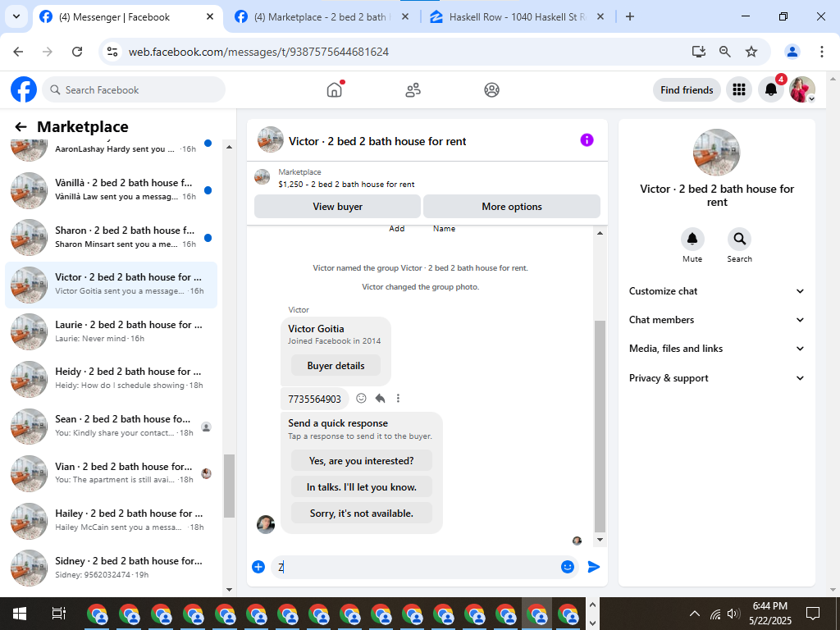Open the plus attachment menu in the composer
Viewport: 840px width, 630px height.
[x=258, y=567]
